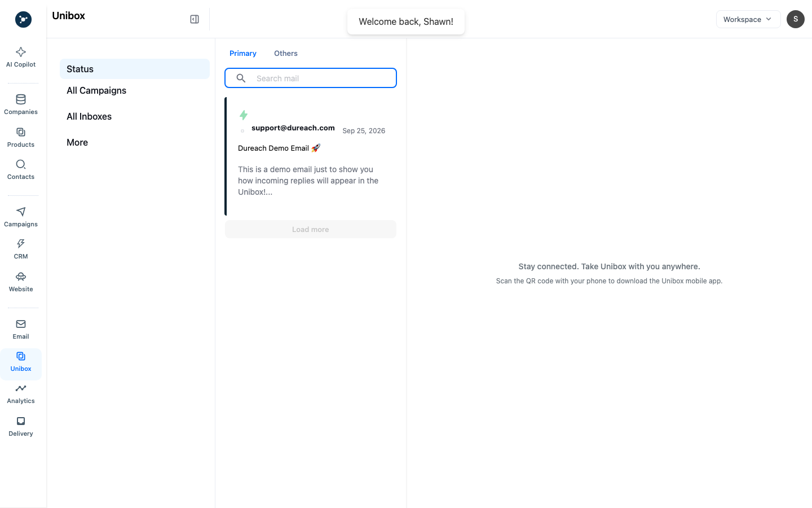This screenshot has height=508, width=812.
Task: Click the Welcome back, Shawn! notification
Action: (x=406, y=21)
